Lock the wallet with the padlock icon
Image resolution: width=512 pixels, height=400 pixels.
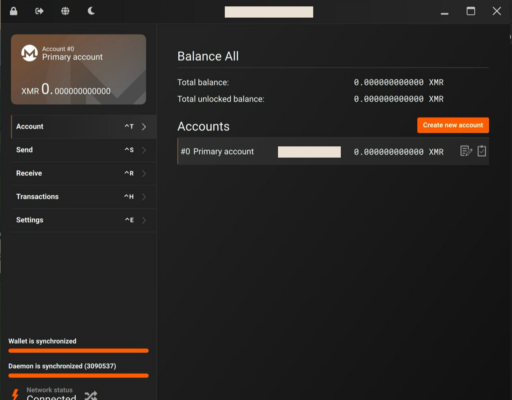13,11
